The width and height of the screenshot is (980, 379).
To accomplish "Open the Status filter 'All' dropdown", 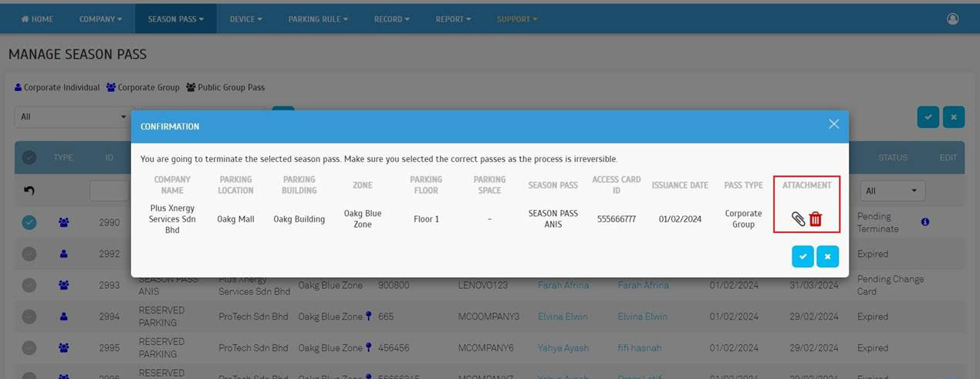I will click(893, 191).
